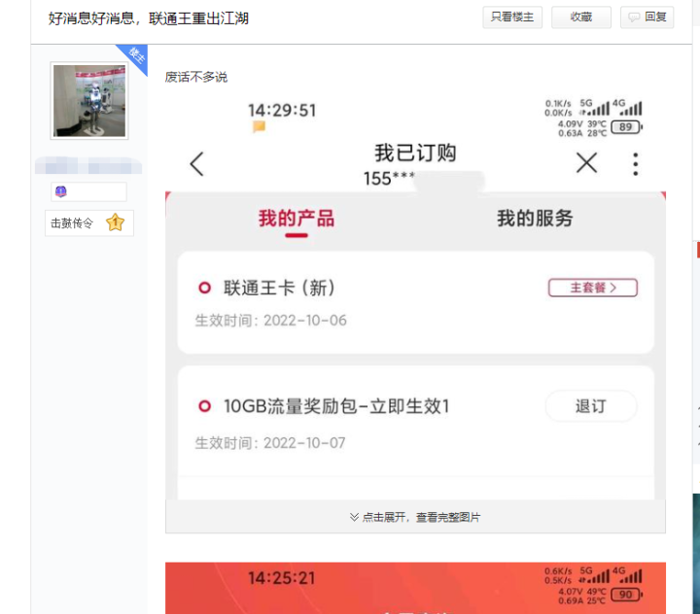Click the X close icon in screenshot

pyautogui.click(x=586, y=162)
